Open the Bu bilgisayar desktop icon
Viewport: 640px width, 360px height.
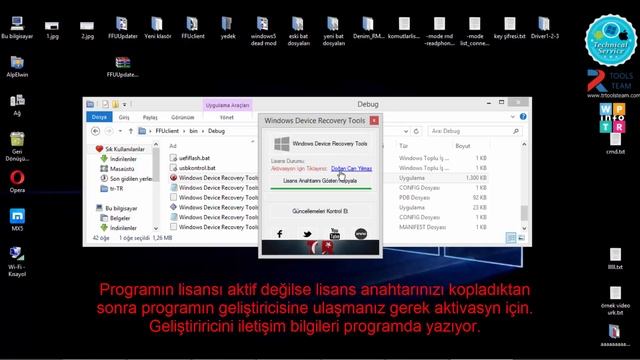pyautogui.click(x=17, y=28)
